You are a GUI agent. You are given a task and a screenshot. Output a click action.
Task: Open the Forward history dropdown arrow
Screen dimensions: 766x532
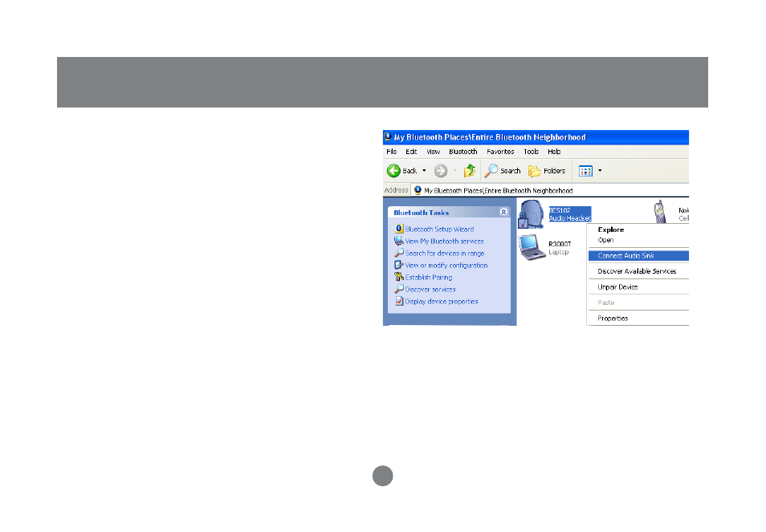point(454,171)
